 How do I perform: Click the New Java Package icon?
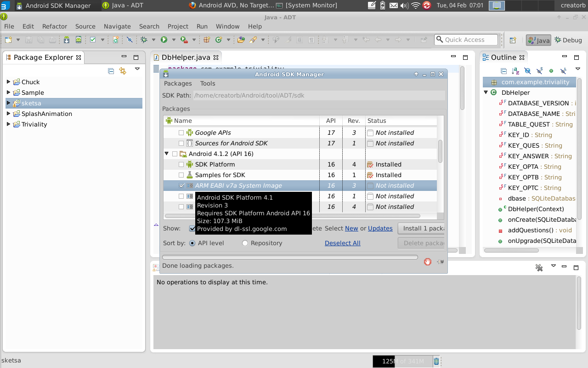tap(207, 40)
